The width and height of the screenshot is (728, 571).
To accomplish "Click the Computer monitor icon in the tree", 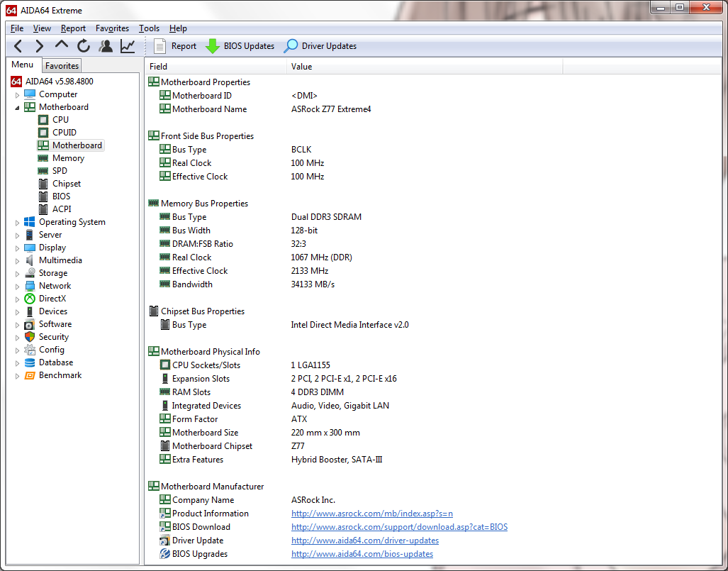I will tap(30, 94).
